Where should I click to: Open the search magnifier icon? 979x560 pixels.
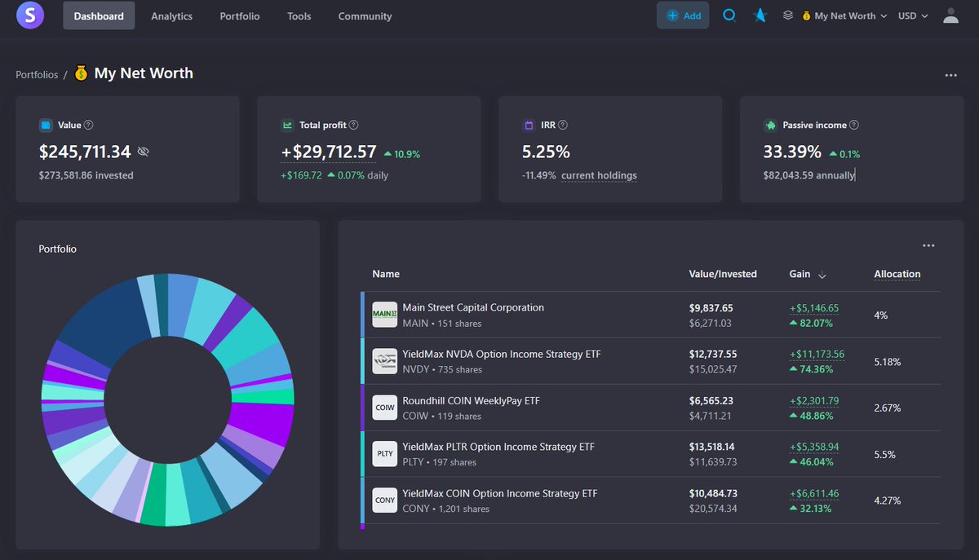click(729, 15)
